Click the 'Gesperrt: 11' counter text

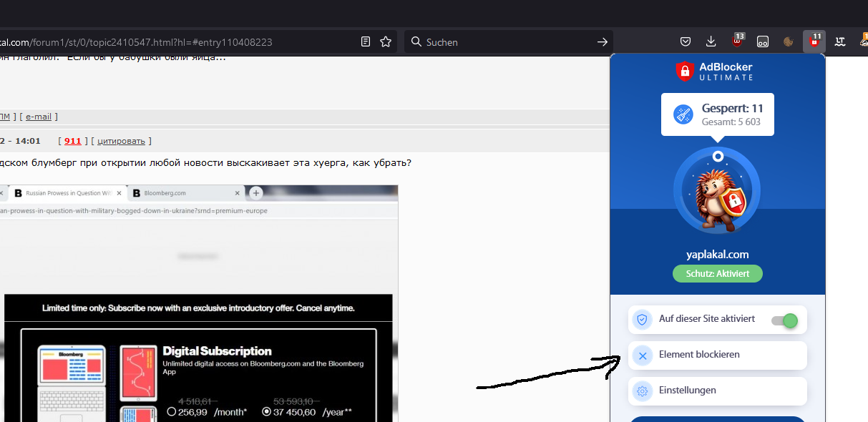click(732, 109)
